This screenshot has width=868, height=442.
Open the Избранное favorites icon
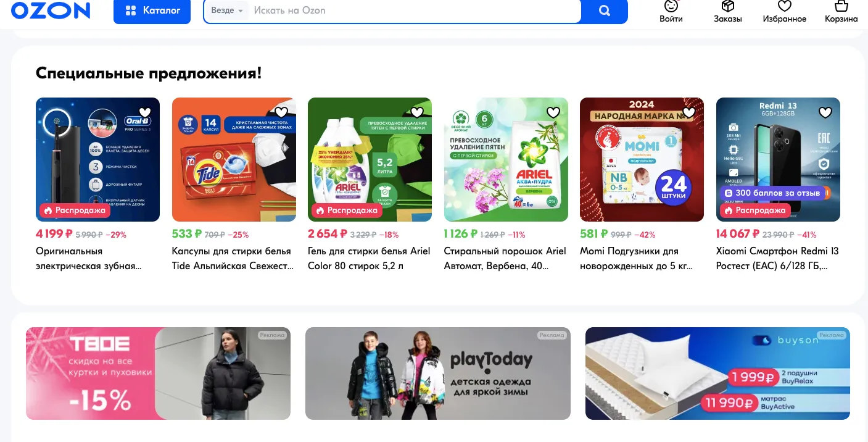pos(784,12)
